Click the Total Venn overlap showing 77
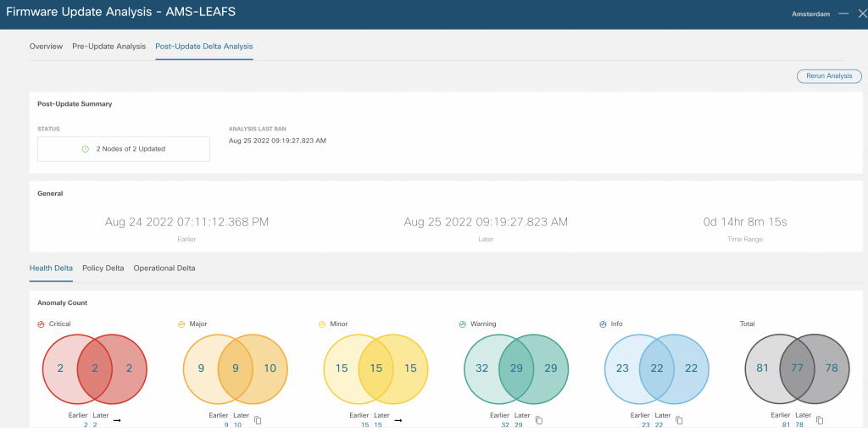Viewport: 868px width, 432px height. [795, 368]
